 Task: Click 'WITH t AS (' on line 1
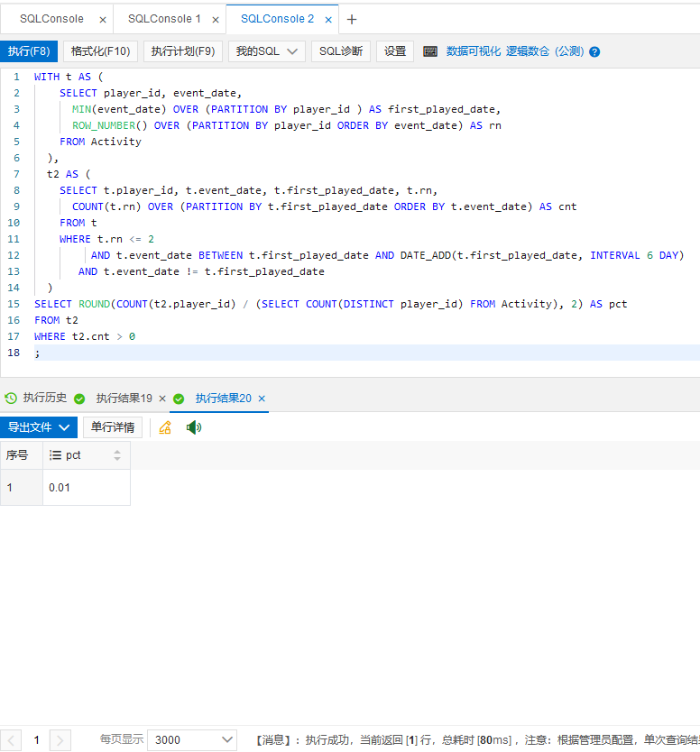[x=69, y=77]
